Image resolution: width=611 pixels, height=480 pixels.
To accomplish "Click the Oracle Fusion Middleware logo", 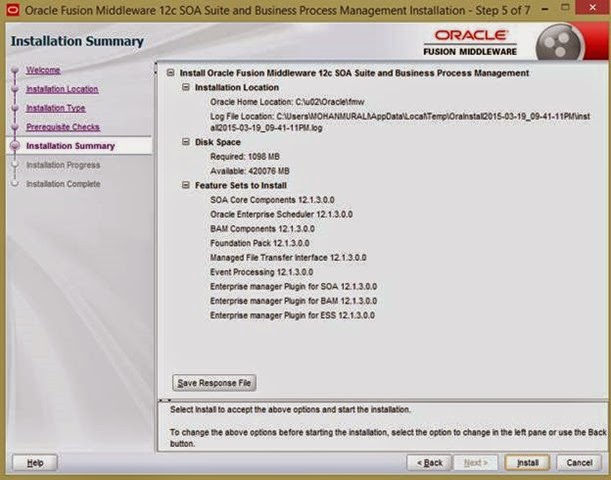I will point(470,42).
